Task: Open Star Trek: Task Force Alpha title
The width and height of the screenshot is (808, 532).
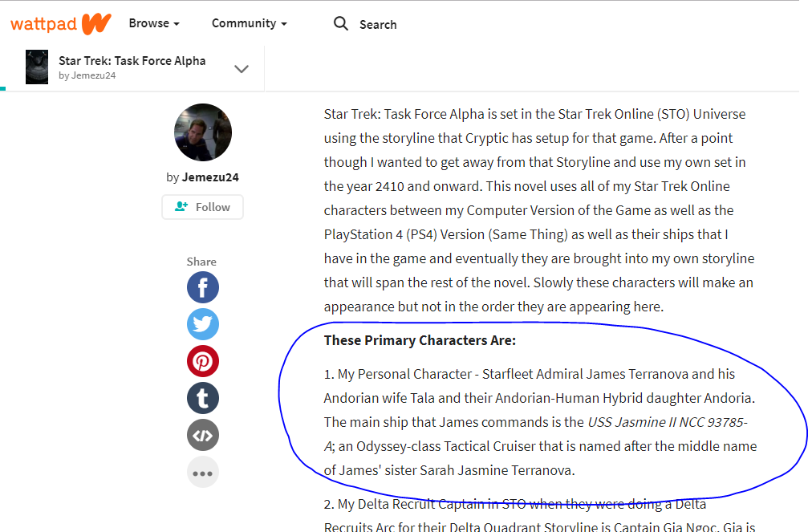Action: tap(132, 61)
